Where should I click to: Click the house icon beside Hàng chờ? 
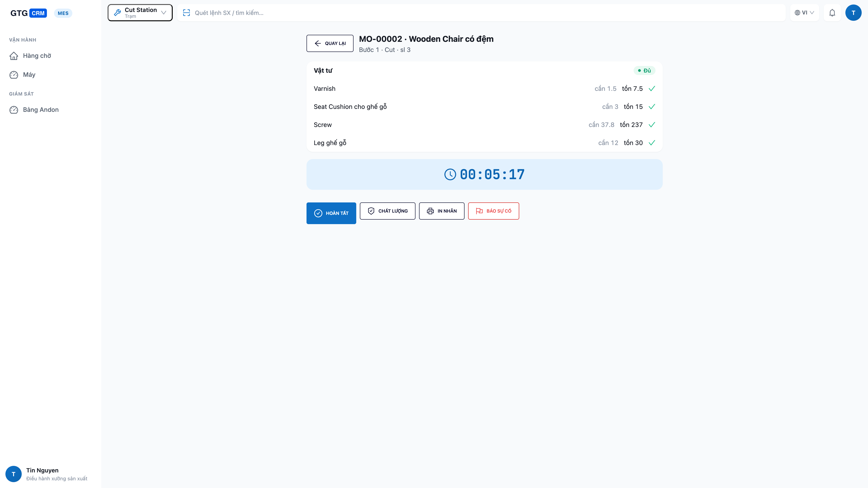(x=14, y=56)
